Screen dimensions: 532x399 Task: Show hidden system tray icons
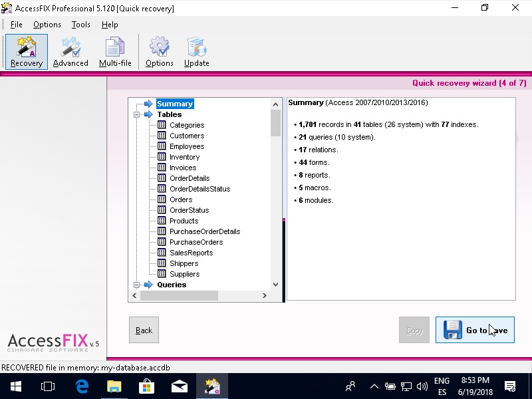tap(374, 386)
